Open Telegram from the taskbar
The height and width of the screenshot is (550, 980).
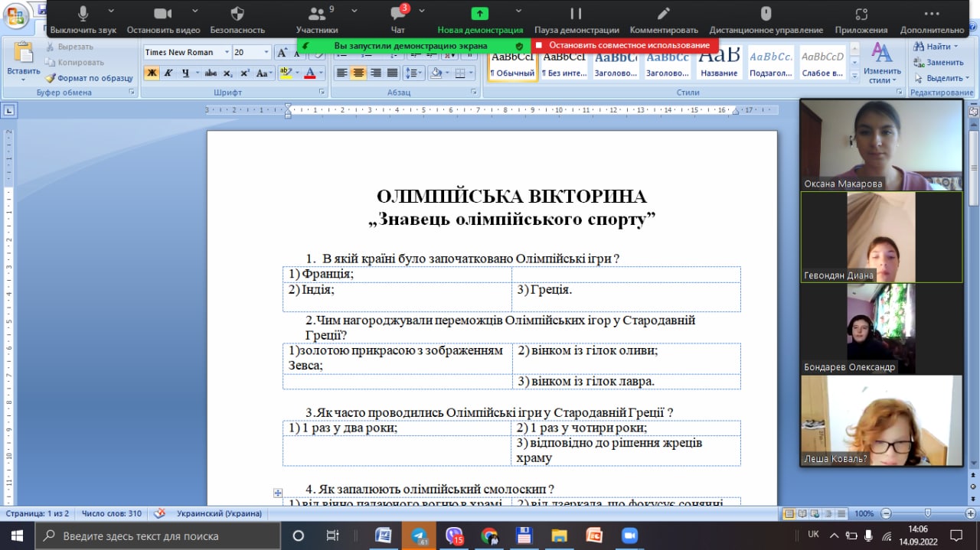[x=419, y=535]
